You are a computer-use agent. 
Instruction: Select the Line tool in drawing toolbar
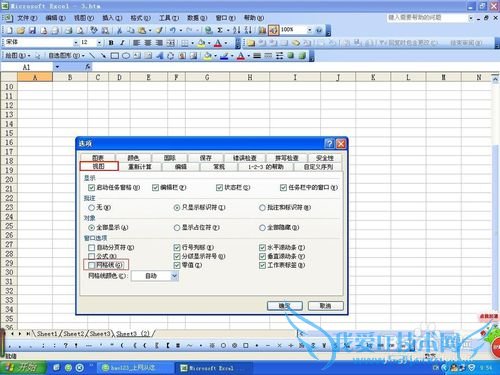click(92, 56)
